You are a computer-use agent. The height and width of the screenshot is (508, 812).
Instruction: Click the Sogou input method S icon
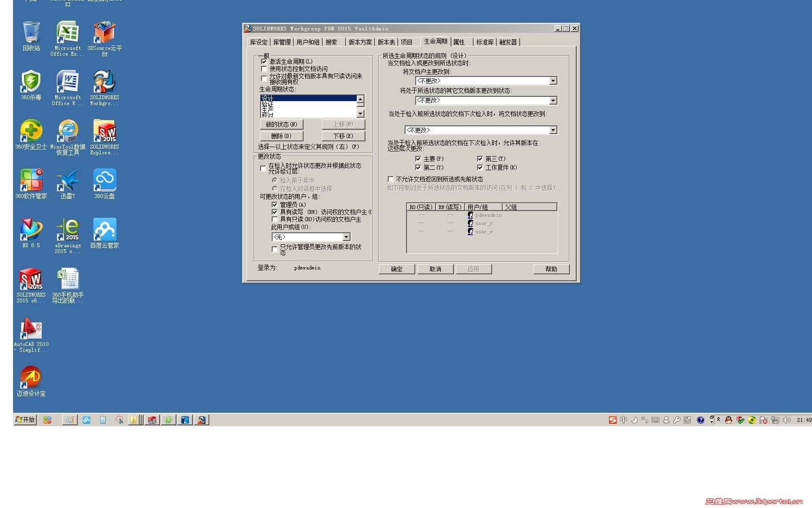pos(612,420)
